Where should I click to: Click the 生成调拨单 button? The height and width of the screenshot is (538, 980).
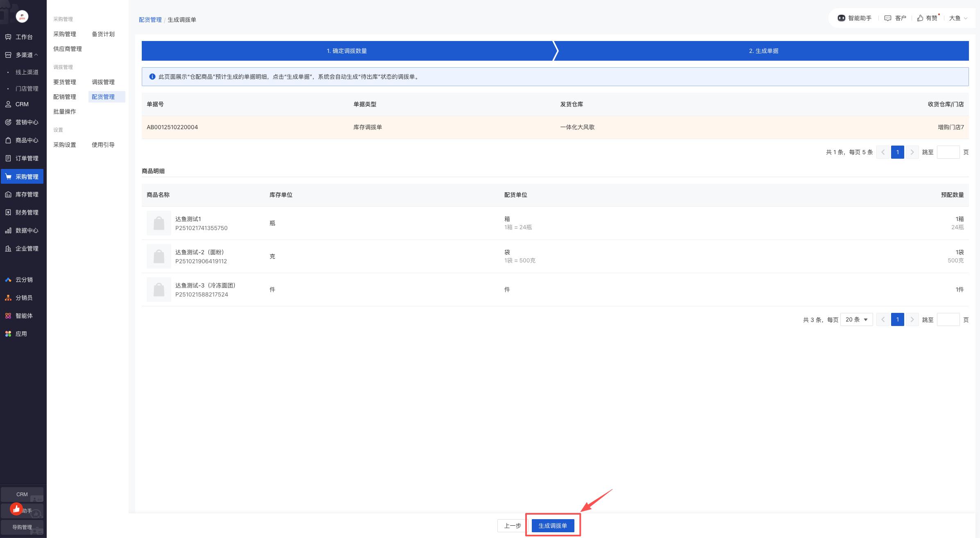[553, 526]
